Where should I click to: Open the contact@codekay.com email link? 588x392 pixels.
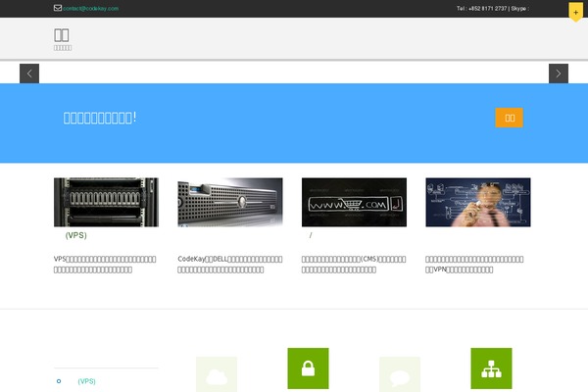point(90,8)
